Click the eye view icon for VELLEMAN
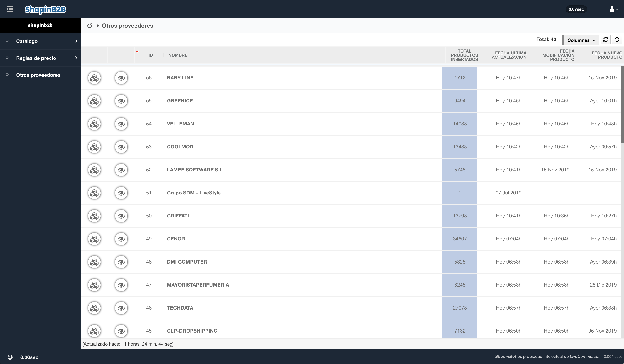 [x=121, y=124]
